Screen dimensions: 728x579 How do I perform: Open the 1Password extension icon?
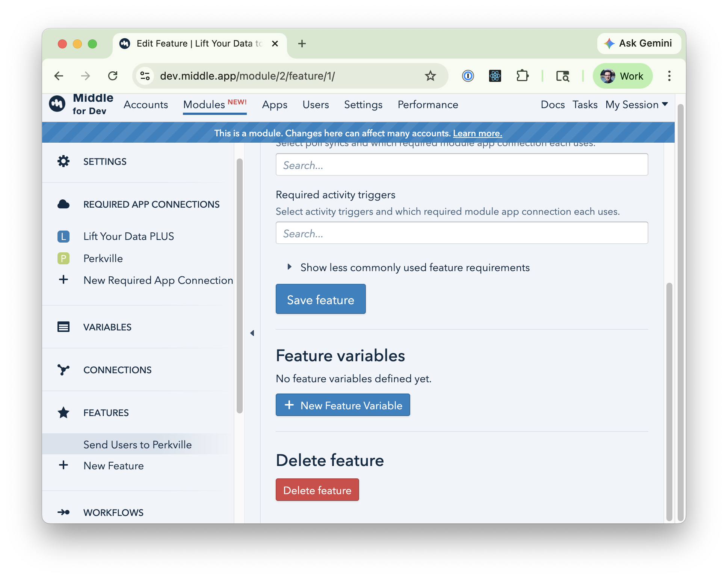tap(468, 76)
